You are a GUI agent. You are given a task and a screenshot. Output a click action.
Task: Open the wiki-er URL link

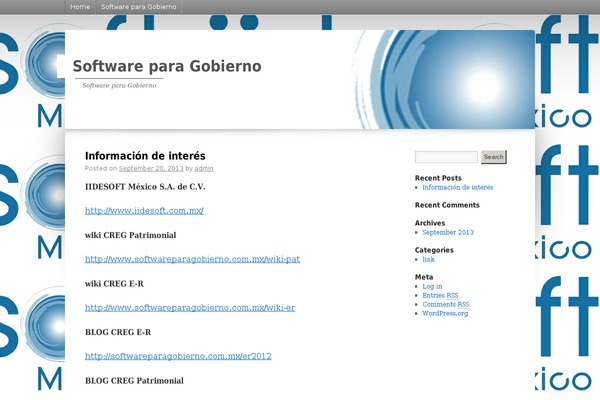click(190, 308)
